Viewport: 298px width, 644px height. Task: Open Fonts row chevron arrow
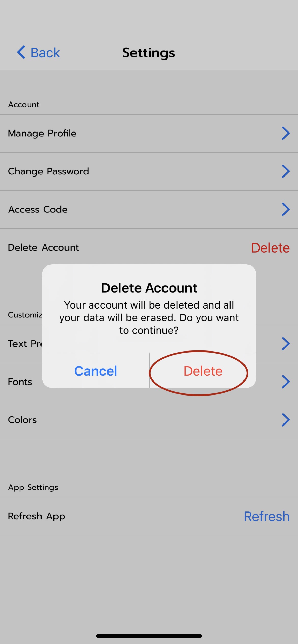pos(286,382)
